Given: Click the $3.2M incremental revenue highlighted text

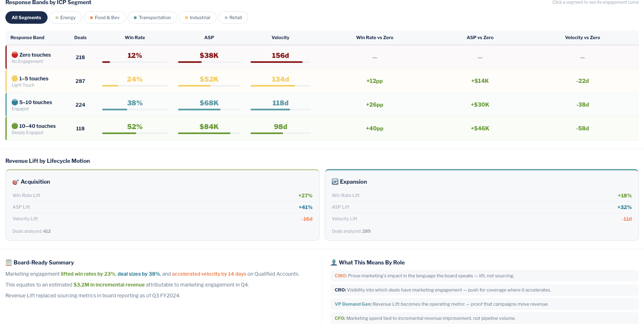Looking at the screenshot, I should [x=109, y=284].
